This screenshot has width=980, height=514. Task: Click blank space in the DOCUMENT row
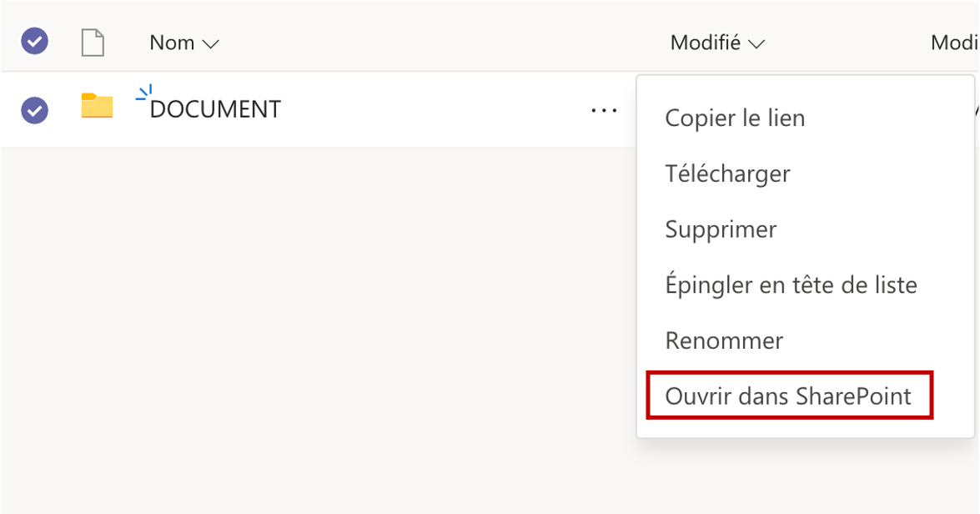pyautogui.click(x=434, y=109)
